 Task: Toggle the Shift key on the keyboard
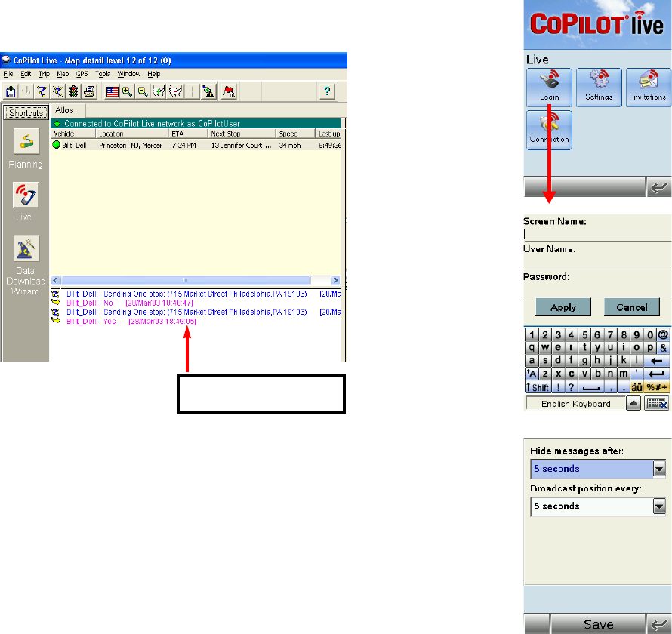[538, 387]
